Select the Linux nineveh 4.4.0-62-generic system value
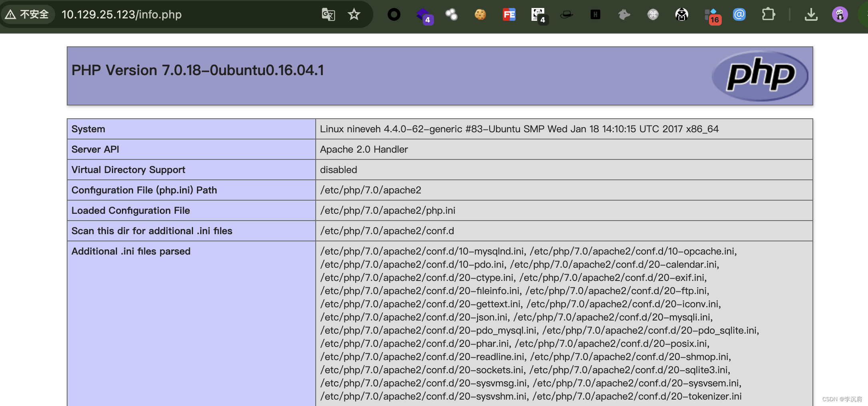Screen dimensions: 868x406 519,129
